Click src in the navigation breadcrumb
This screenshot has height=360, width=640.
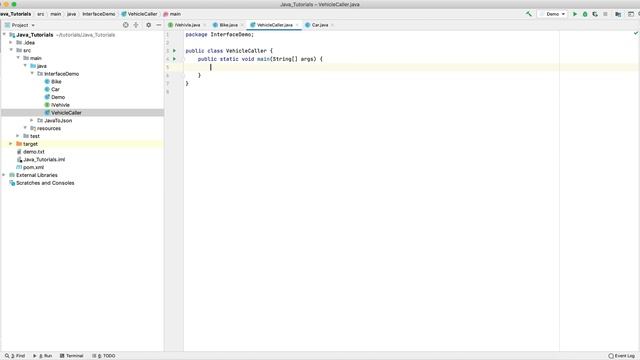click(x=41, y=14)
